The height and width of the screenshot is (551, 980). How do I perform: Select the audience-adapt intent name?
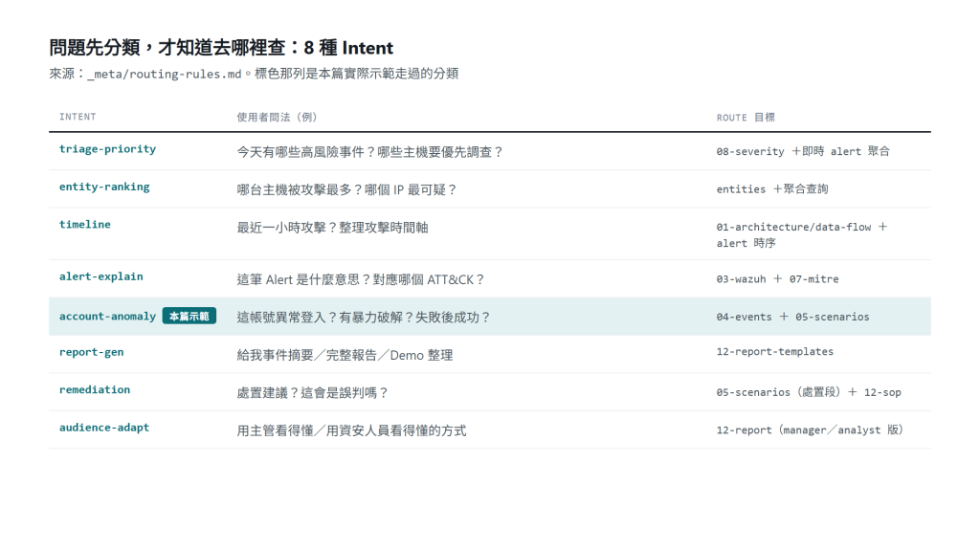click(104, 428)
